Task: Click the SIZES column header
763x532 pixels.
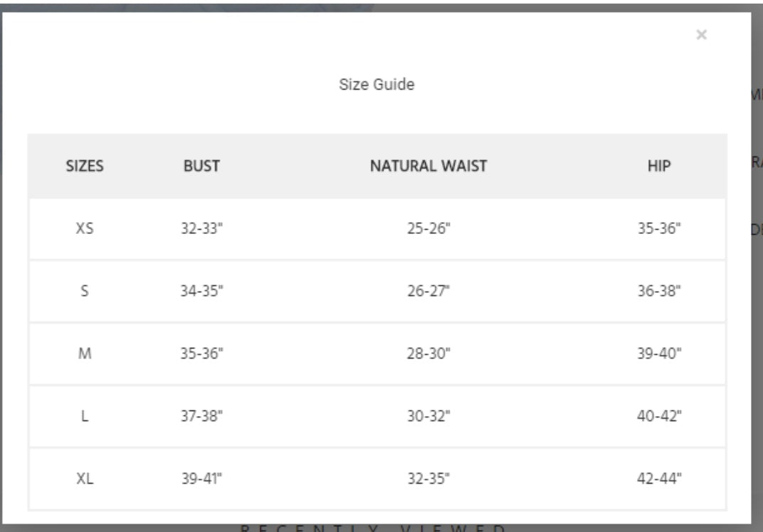Action: pos(85,166)
